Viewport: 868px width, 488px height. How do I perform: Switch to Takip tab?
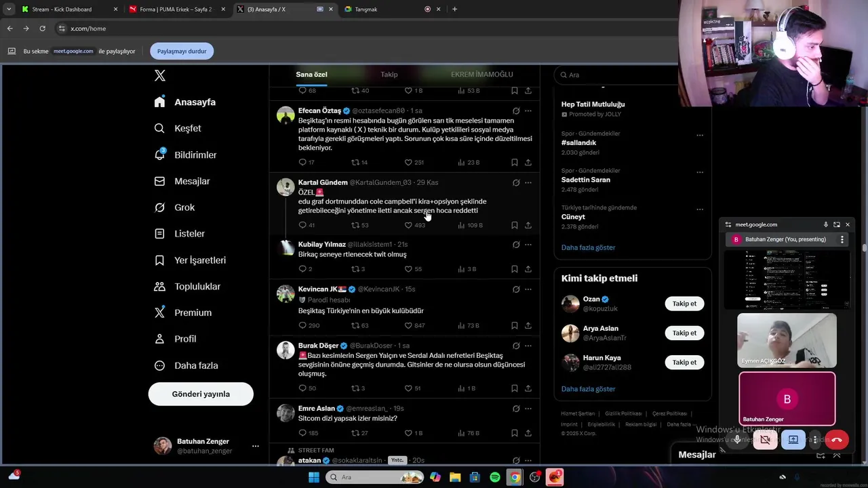coord(389,75)
